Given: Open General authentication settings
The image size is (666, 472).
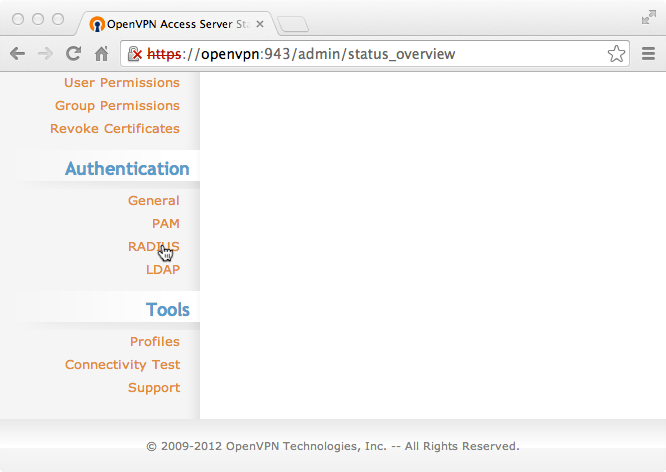Looking at the screenshot, I should [x=153, y=201].
